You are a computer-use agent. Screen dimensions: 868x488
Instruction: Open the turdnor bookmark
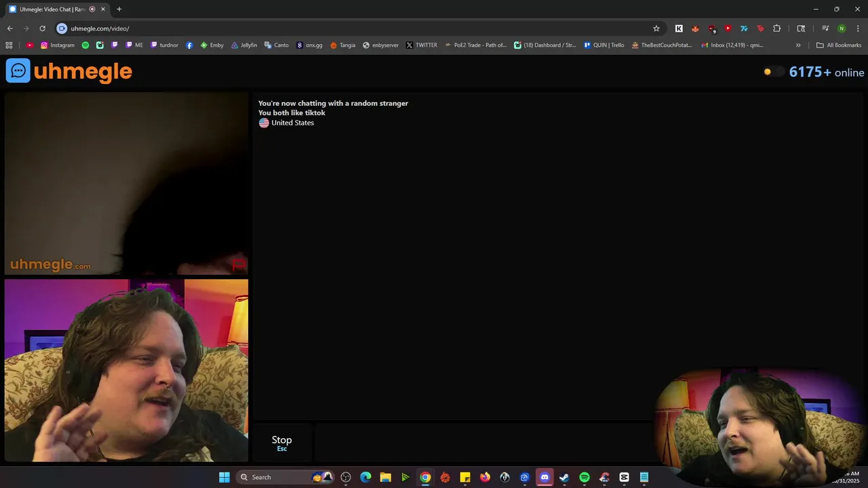pos(164,45)
